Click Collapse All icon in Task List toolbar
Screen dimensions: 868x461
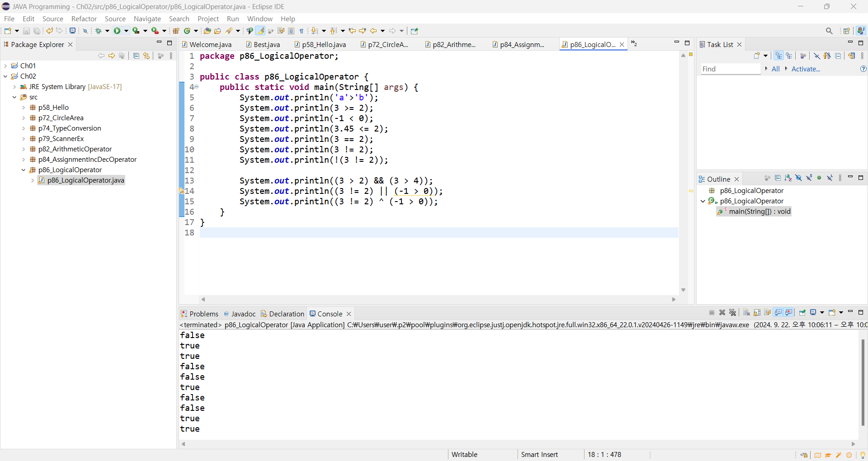point(838,56)
